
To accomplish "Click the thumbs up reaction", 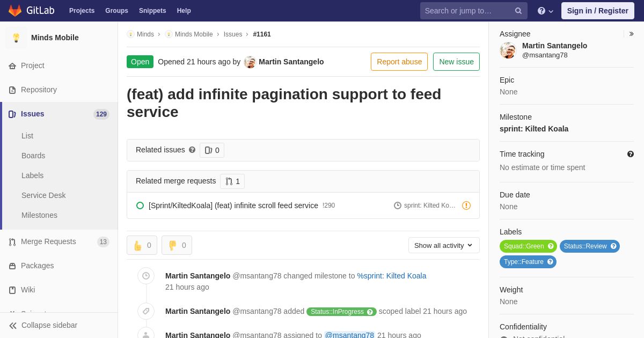I will point(142,245).
